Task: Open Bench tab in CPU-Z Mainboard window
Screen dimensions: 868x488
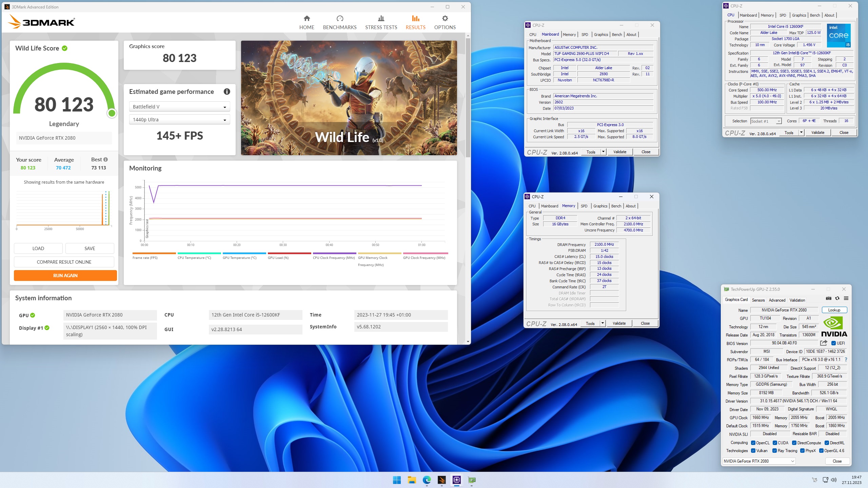Action: point(617,35)
